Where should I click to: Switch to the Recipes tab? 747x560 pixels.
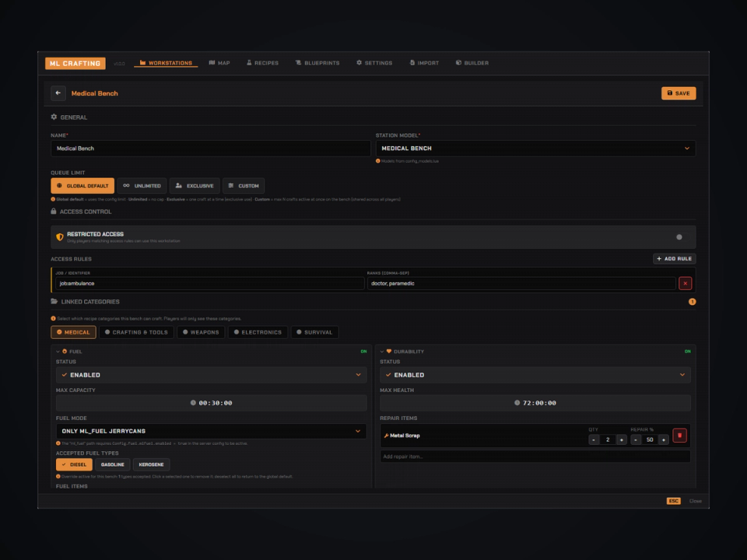click(262, 63)
